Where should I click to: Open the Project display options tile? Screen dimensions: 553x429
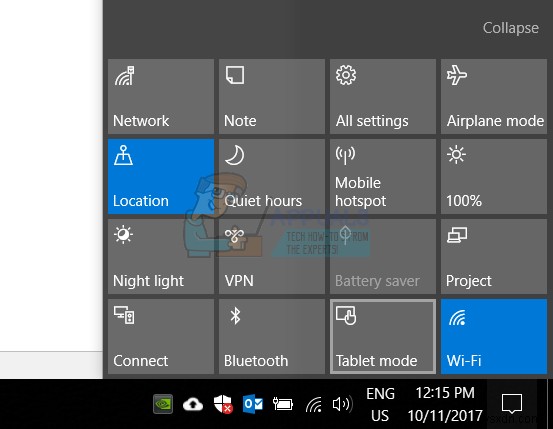494,256
